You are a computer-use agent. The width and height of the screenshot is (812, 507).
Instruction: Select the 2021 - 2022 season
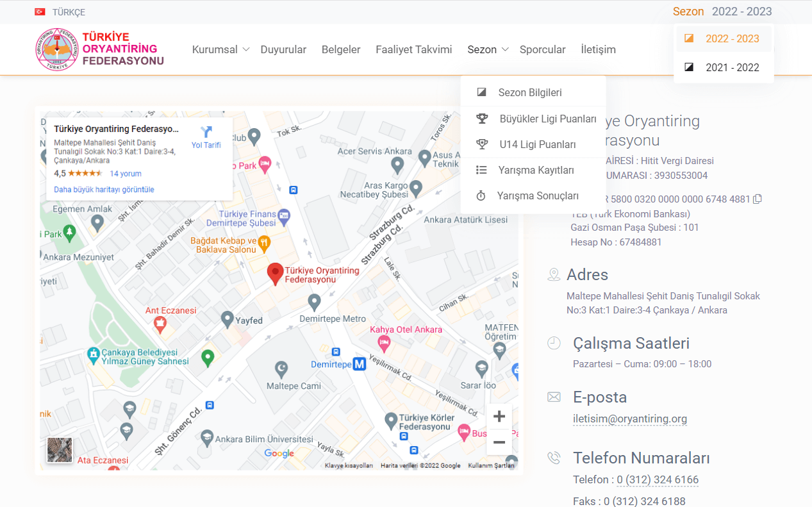[724, 68]
